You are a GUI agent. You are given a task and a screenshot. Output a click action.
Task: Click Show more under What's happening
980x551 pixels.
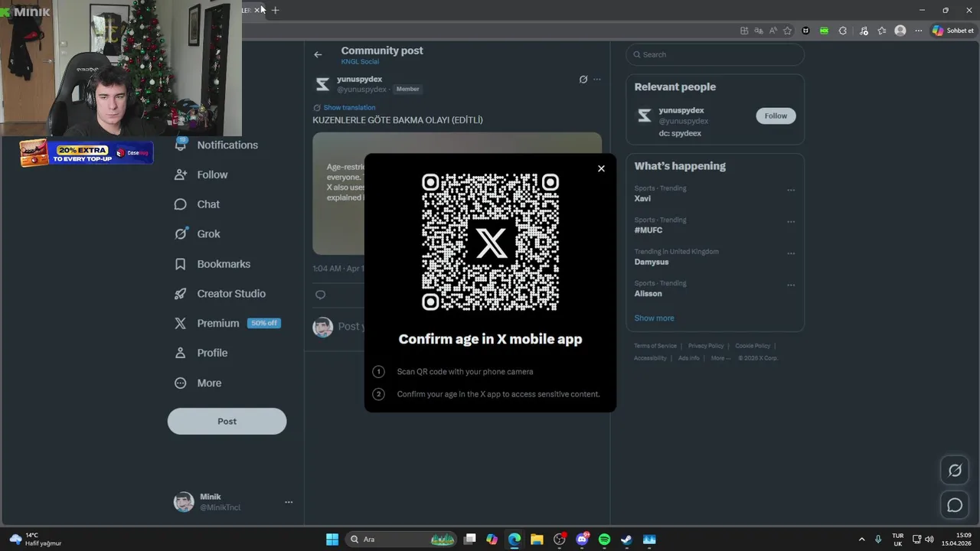coord(654,318)
